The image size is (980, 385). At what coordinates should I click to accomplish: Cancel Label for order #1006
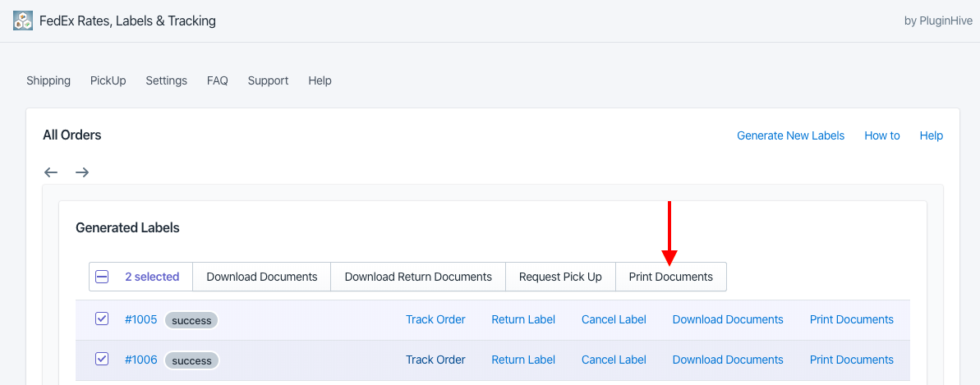pos(614,360)
